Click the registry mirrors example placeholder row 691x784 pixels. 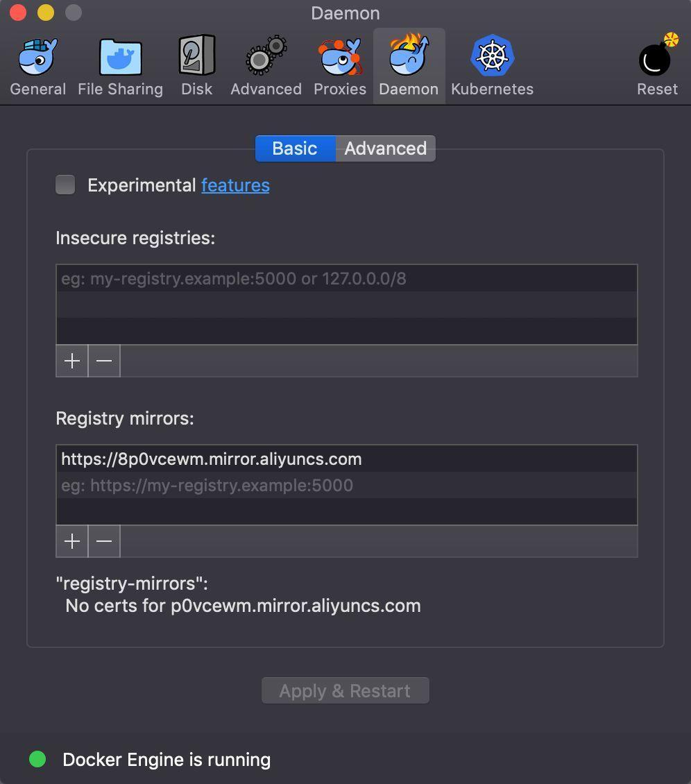click(346, 486)
